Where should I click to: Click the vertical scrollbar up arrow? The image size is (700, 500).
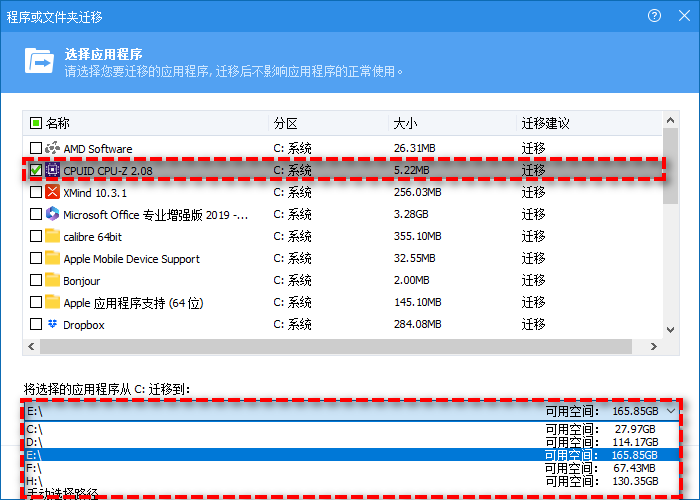pyautogui.click(x=670, y=120)
